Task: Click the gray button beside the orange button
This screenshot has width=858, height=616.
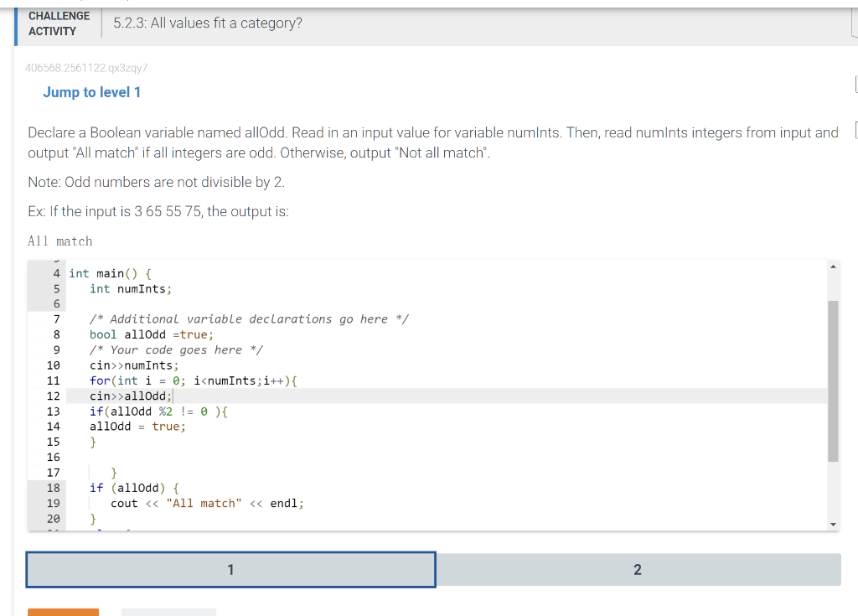Action: 168,613
